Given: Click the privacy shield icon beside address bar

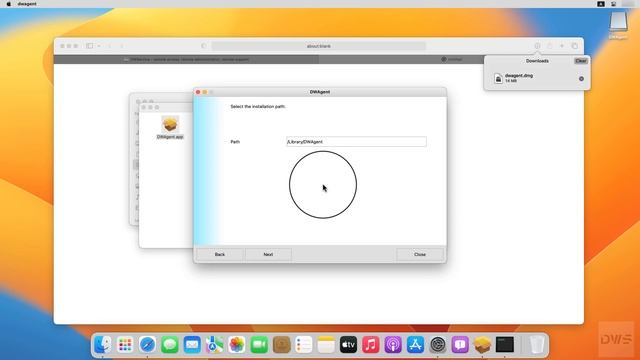Looking at the screenshot, I should (204, 46).
